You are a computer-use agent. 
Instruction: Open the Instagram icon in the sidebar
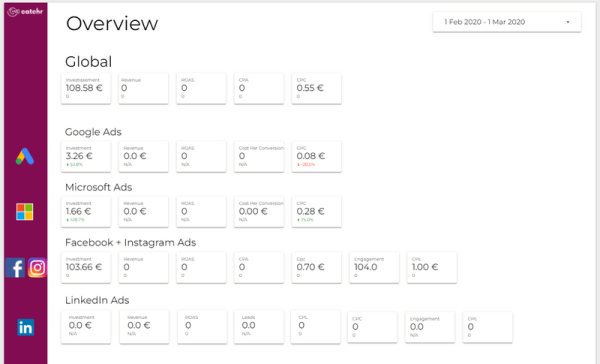pos(37,268)
